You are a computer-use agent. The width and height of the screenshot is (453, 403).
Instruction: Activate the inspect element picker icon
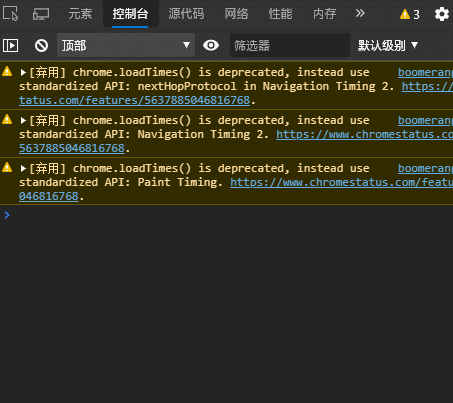pyautogui.click(x=10, y=14)
